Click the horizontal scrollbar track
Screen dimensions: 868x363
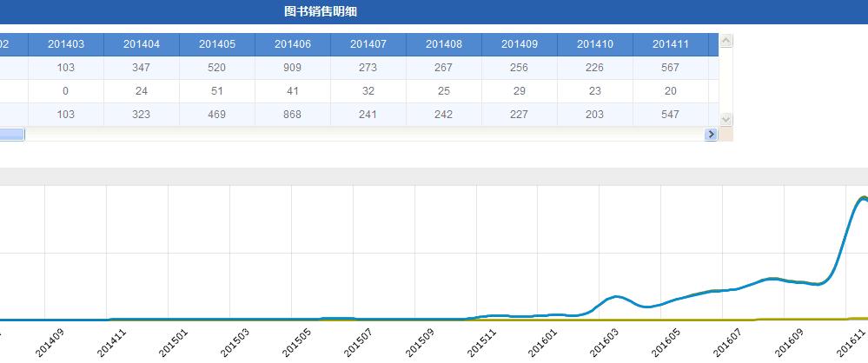pyautogui.click(x=364, y=134)
